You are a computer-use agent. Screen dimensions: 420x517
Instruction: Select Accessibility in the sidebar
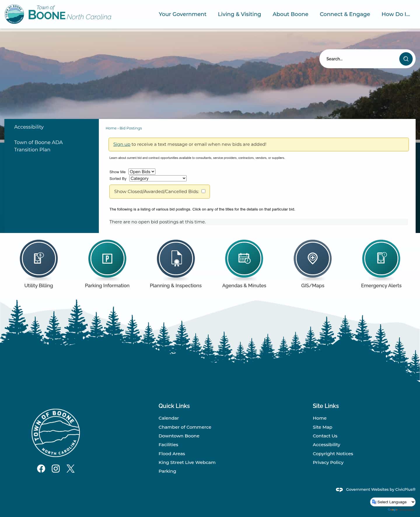[x=29, y=127]
